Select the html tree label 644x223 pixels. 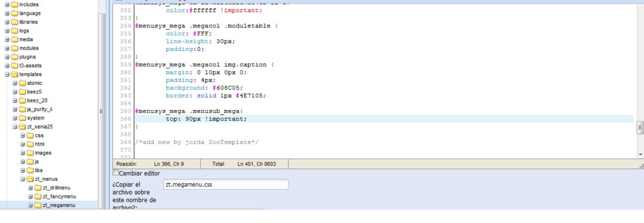tap(39, 144)
